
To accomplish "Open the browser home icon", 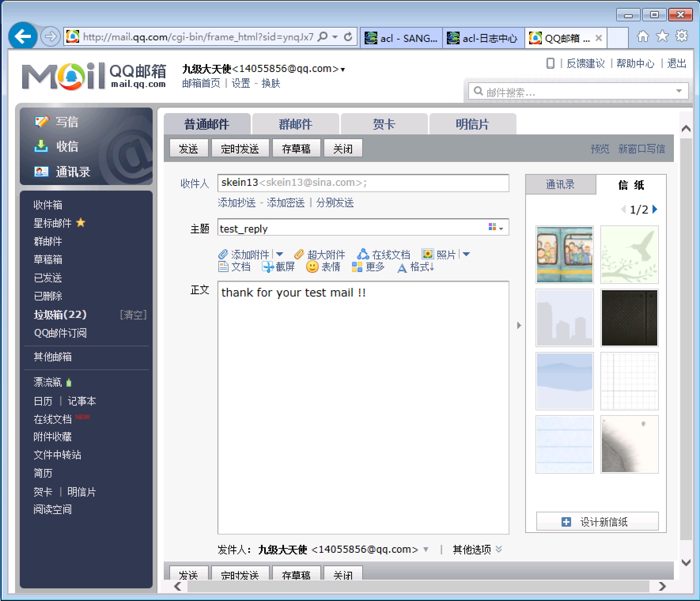I will 643,36.
